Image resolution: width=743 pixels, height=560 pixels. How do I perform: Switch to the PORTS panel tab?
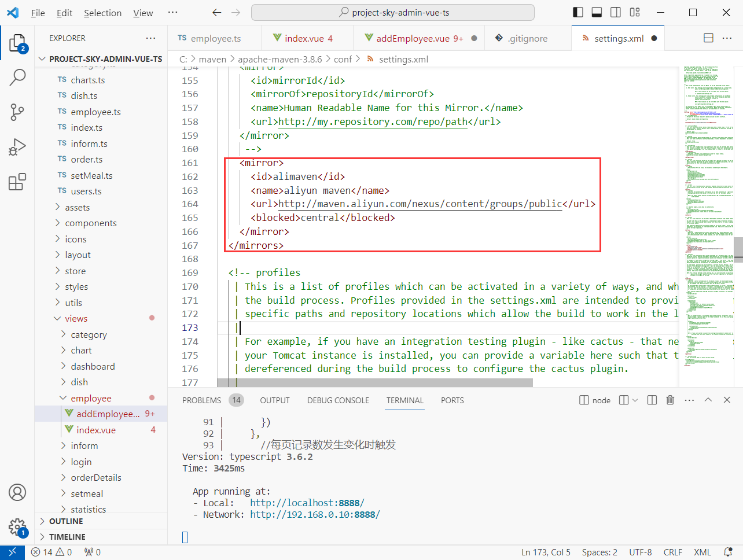pos(452,400)
